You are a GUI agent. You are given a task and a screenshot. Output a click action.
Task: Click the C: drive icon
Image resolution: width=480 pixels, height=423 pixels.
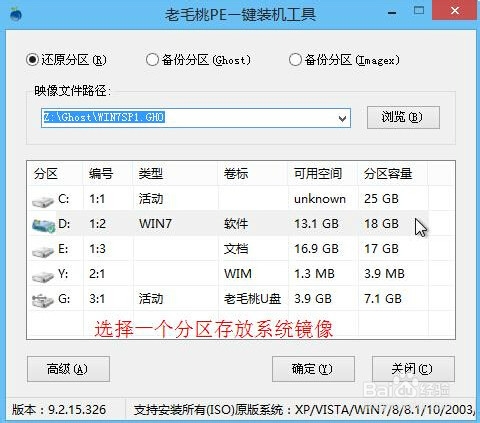coord(43,201)
